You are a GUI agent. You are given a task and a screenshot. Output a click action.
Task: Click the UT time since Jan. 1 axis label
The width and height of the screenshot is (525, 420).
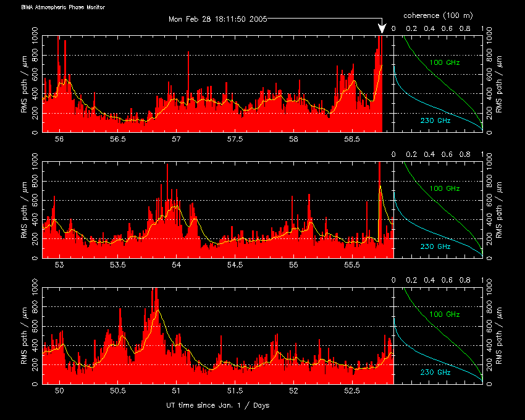217,405
